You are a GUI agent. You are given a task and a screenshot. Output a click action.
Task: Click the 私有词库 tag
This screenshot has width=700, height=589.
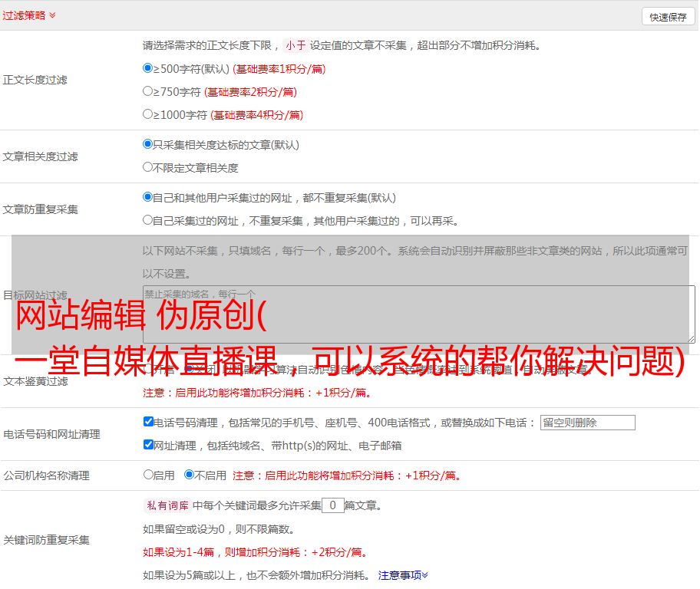[x=166, y=505]
